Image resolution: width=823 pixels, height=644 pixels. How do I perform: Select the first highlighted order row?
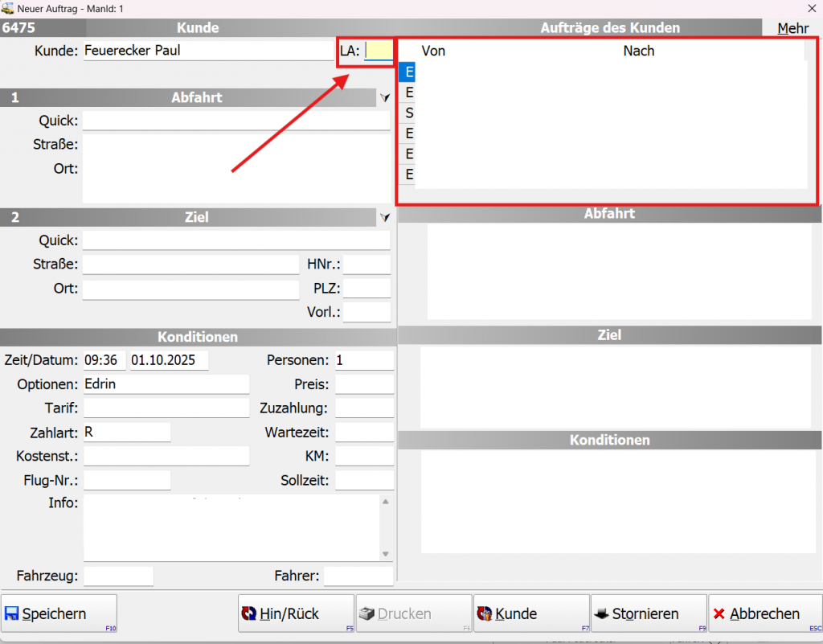pyautogui.click(x=409, y=72)
